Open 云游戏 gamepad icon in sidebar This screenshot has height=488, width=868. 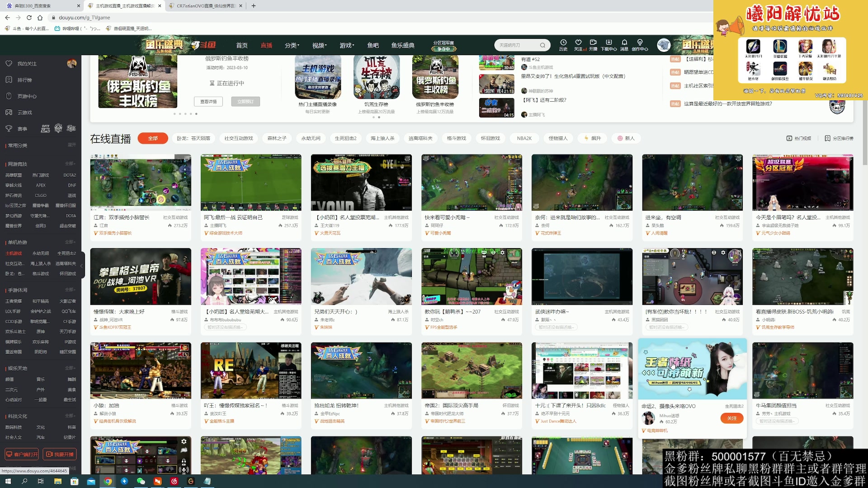pos(9,112)
